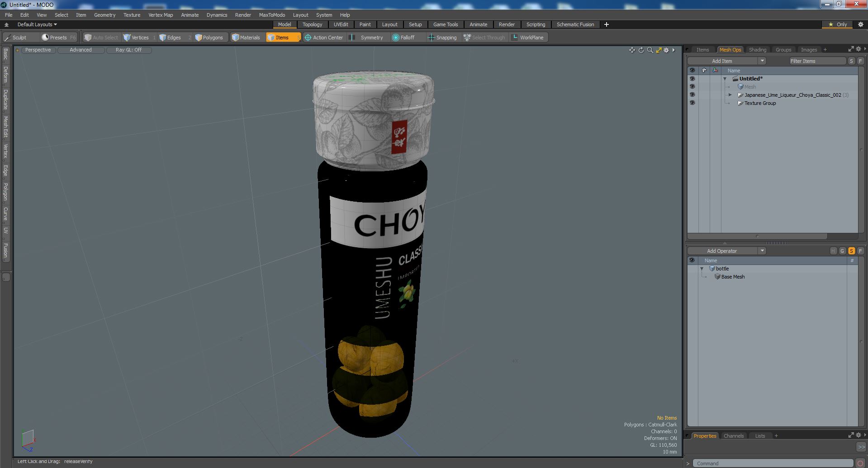Viewport: 868px width, 468px height.
Task: Select the Base Mesh operator
Action: (x=732, y=277)
